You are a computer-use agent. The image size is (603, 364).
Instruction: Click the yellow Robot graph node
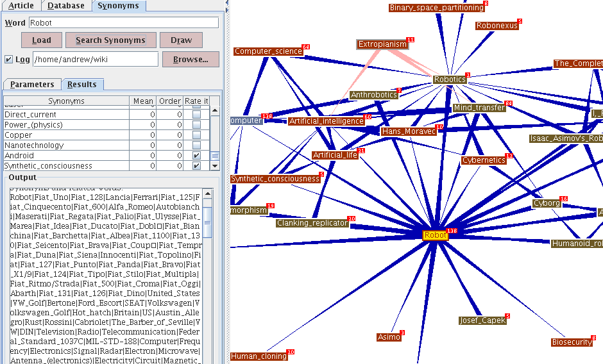pyautogui.click(x=436, y=235)
